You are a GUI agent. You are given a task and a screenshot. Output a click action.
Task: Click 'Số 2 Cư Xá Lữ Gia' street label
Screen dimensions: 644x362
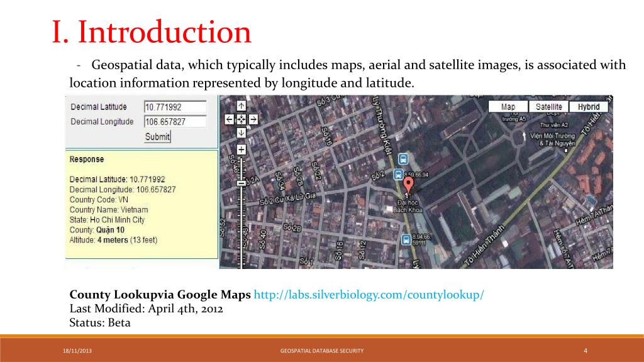point(287,199)
